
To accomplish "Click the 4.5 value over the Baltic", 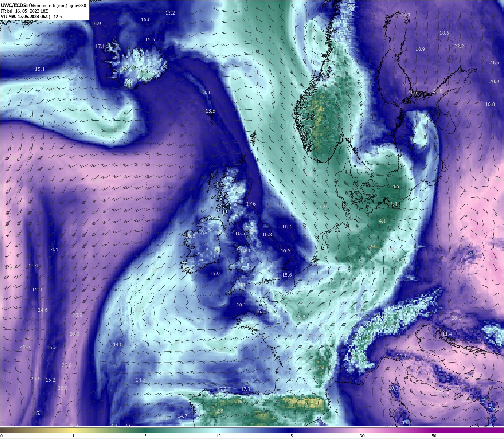I will click(x=396, y=187).
